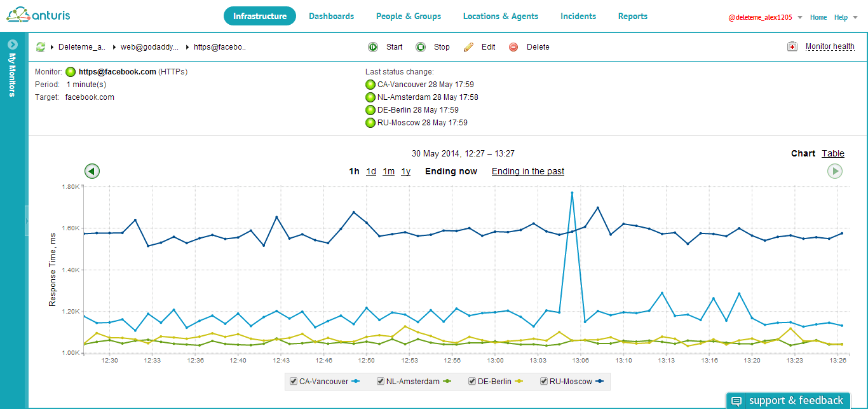
Task: Select the 1d time range link
Action: [371, 171]
